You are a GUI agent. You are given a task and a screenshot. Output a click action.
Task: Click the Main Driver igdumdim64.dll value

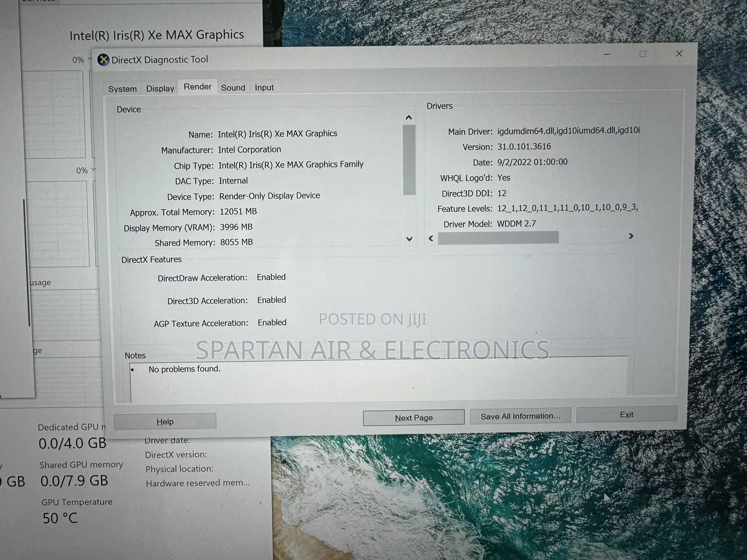(568, 131)
